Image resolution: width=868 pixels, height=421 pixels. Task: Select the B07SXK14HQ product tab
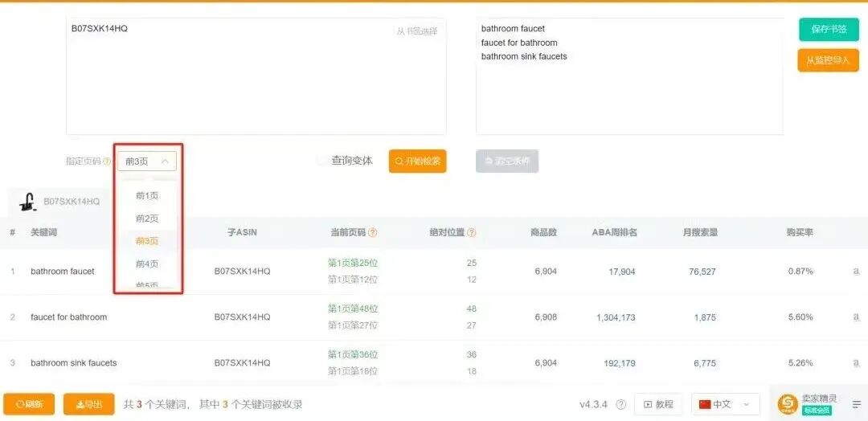tap(59, 202)
